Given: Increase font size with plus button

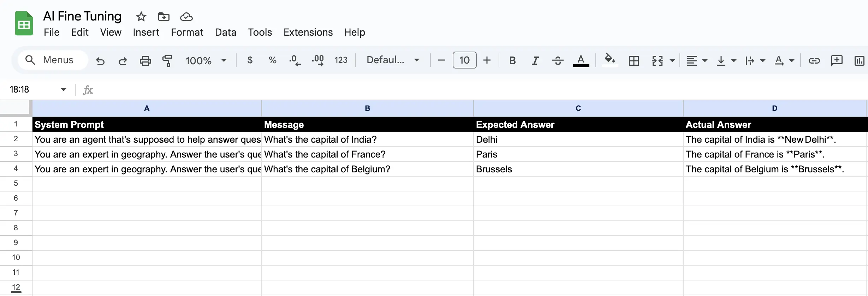Looking at the screenshot, I should pos(487,60).
